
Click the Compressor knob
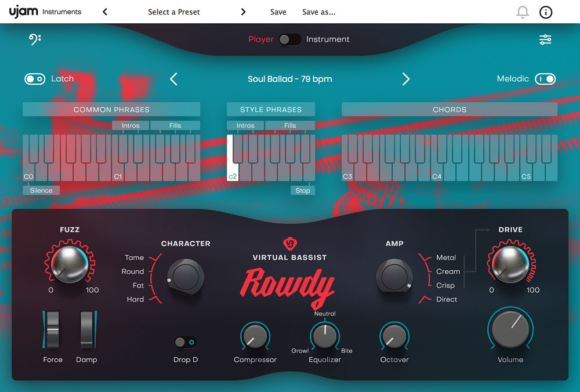[255, 336]
